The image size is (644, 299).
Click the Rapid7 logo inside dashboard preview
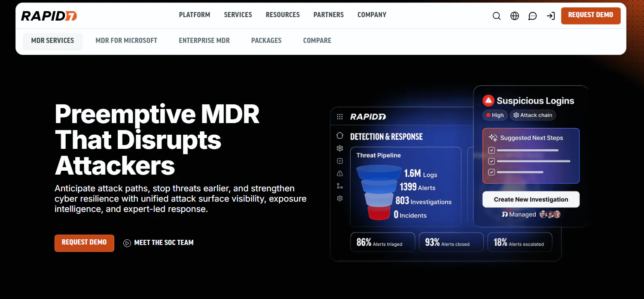pos(368,117)
